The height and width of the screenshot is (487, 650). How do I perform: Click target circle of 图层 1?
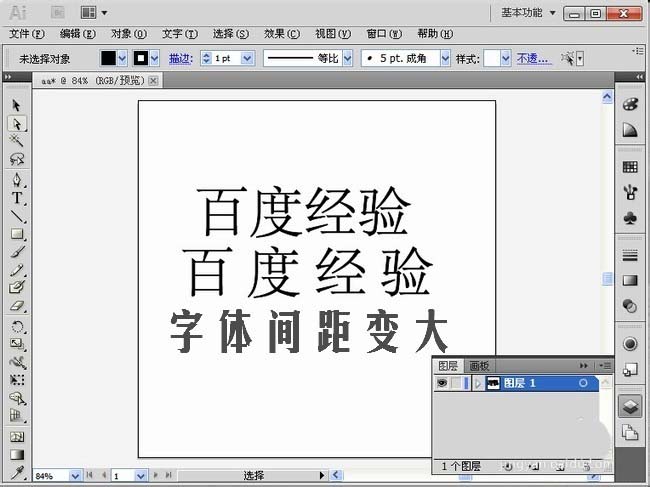[x=583, y=383]
